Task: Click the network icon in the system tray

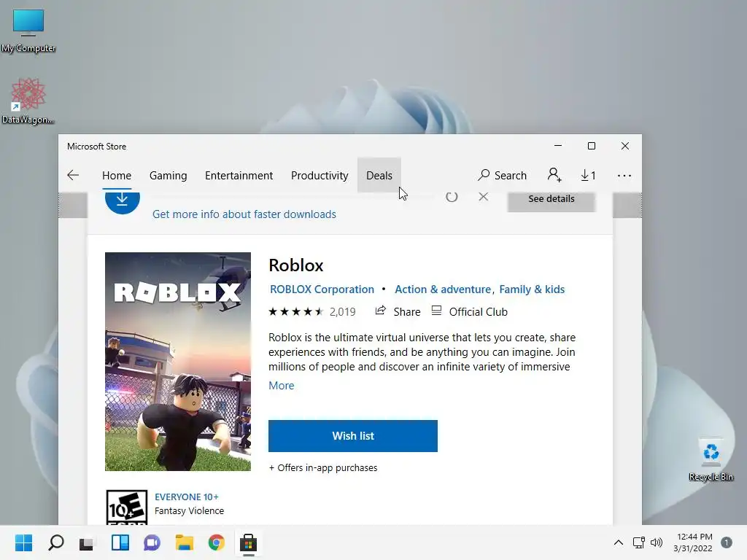Action: 638,542
